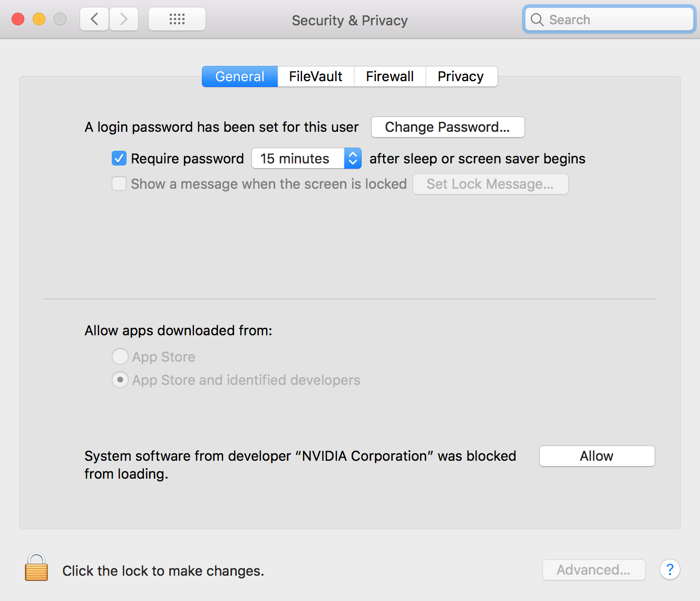Close the window with the red button

click(18, 19)
